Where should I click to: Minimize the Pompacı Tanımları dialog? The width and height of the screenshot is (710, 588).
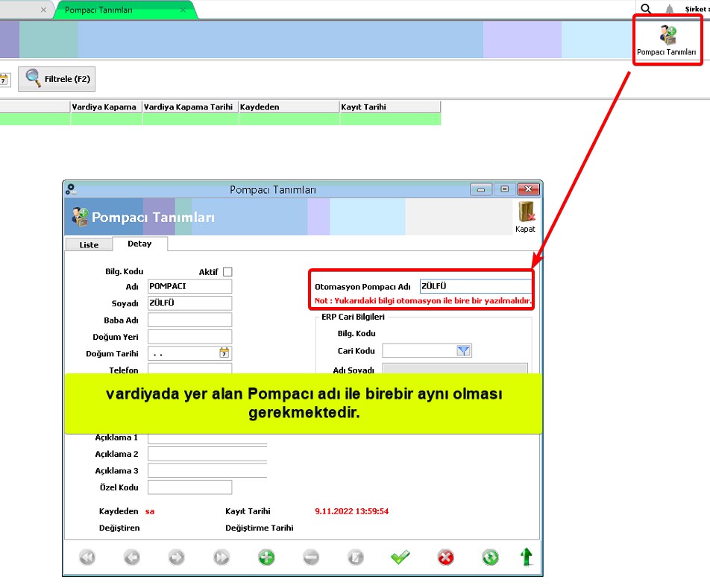(481, 189)
